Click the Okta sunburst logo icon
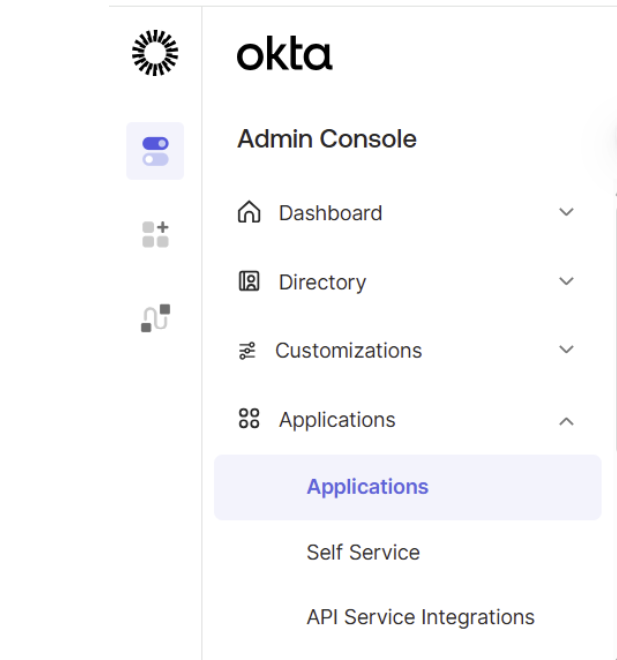The image size is (617, 660). [155, 53]
